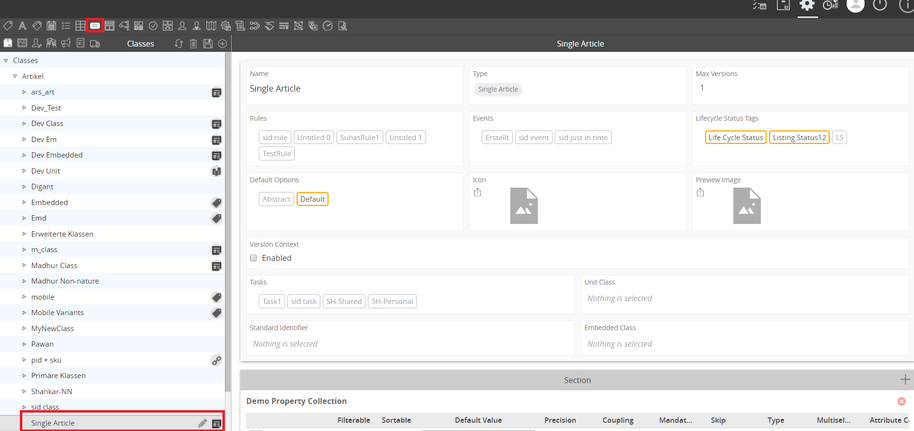Click the delivery truck icon

(x=94, y=44)
